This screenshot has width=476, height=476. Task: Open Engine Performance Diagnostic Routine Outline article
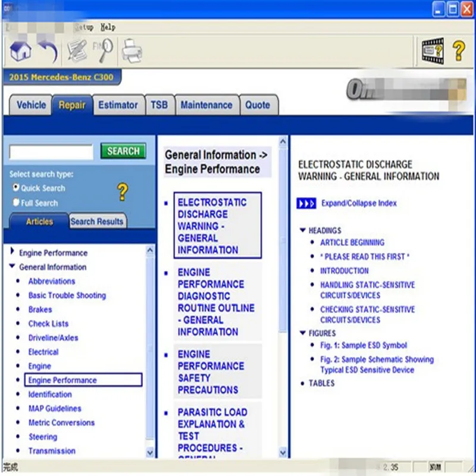pos(217,302)
